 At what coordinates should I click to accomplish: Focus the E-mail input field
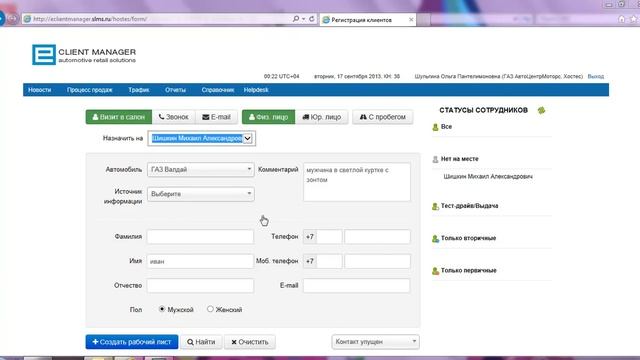coord(356,286)
